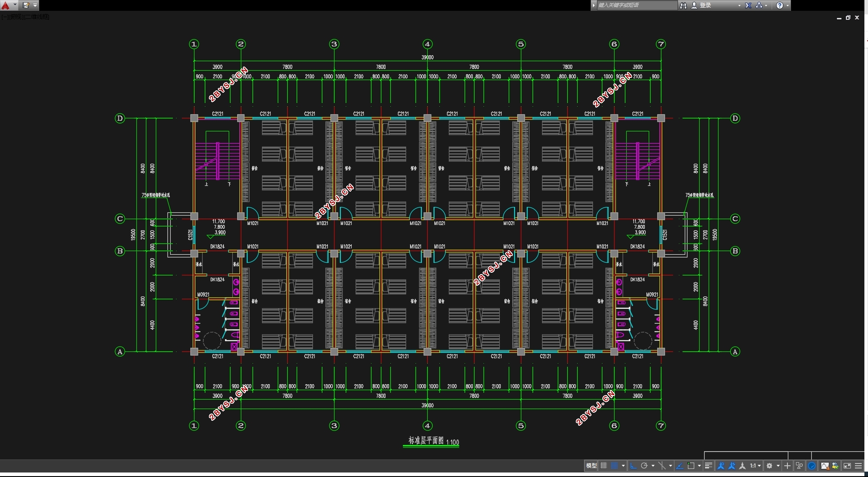Click the top-left stair 上 label
This screenshot has height=477, width=868.
(x=207, y=184)
